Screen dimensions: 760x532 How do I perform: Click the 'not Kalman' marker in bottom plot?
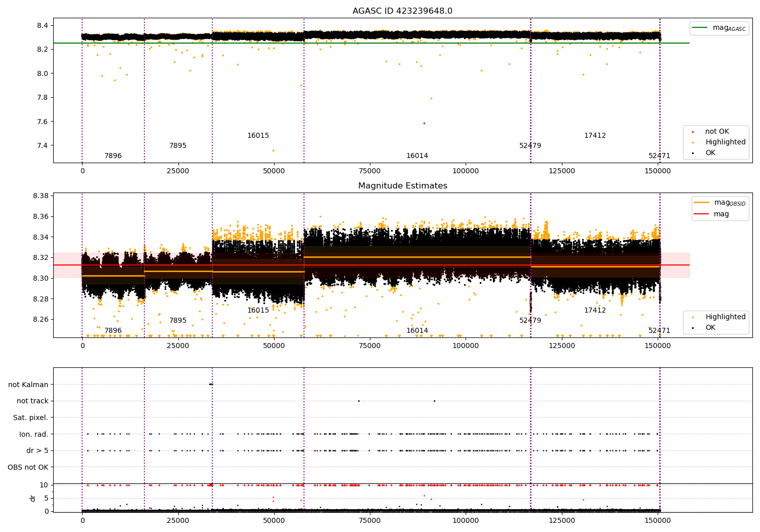211,385
